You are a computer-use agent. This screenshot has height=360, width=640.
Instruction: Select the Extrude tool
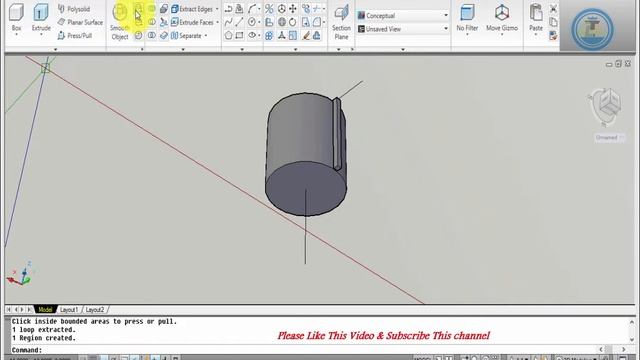pyautogui.click(x=41, y=17)
